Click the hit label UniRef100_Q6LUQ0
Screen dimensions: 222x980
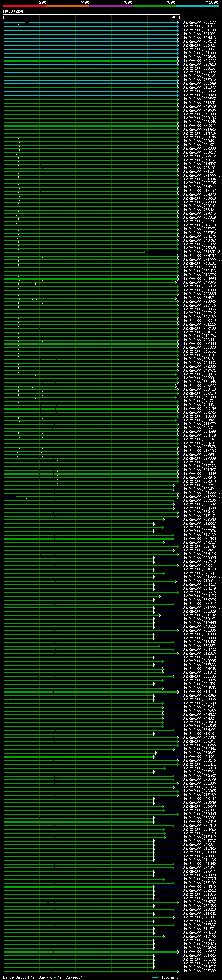point(199,783)
